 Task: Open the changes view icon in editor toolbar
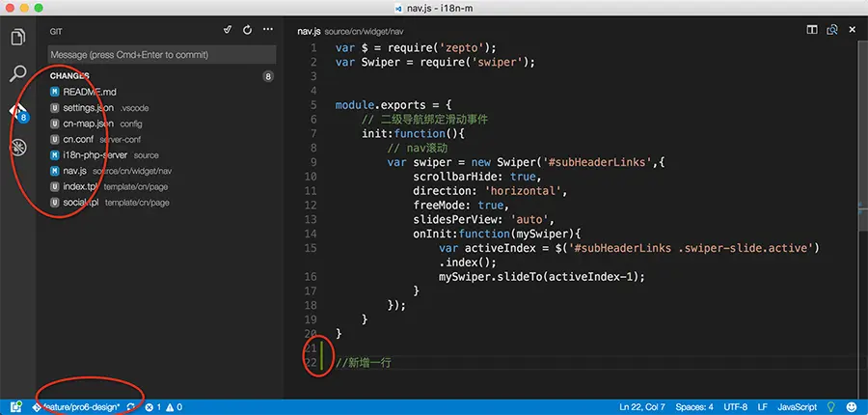tap(832, 30)
